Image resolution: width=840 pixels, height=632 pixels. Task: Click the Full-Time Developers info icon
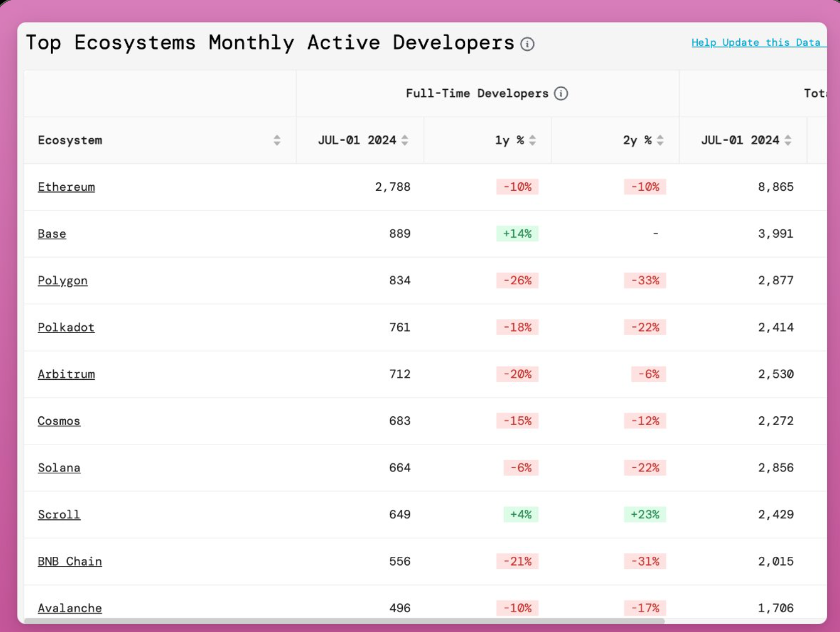[x=561, y=93]
